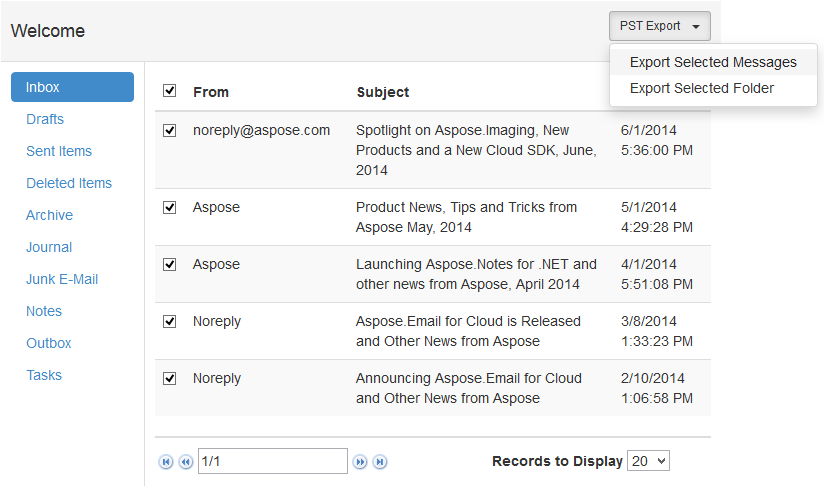824x488 pixels.
Task: Click the page number field showing 1/1
Action: click(x=273, y=461)
